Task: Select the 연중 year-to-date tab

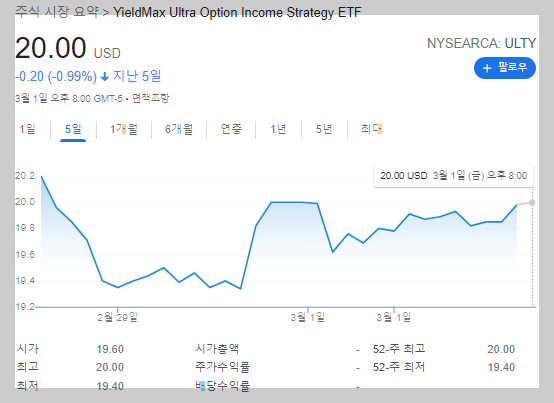Action: tap(231, 129)
